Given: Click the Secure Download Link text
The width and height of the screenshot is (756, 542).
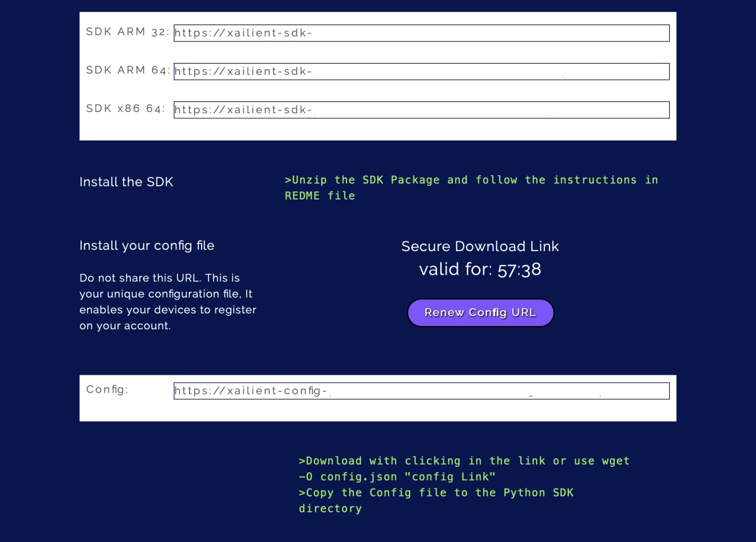Looking at the screenshot, I should tap(480, 246).
